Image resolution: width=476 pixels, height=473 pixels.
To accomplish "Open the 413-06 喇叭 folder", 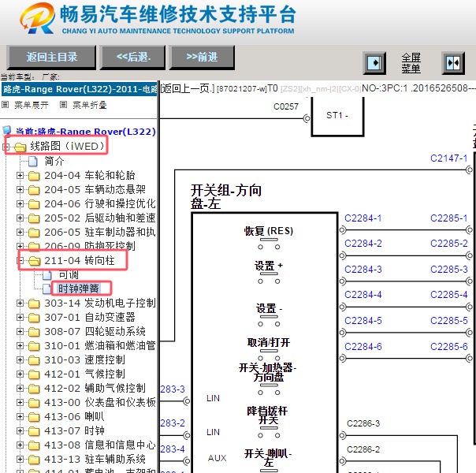I will (74, 417).
